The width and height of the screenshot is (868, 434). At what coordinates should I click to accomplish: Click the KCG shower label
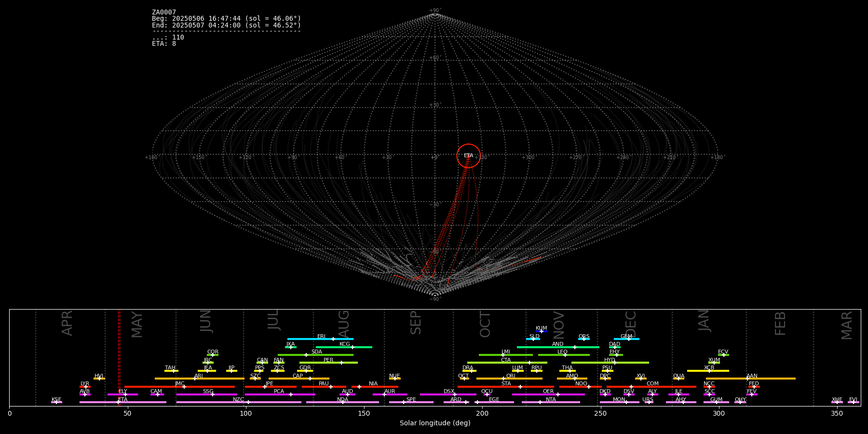point(345,344)
